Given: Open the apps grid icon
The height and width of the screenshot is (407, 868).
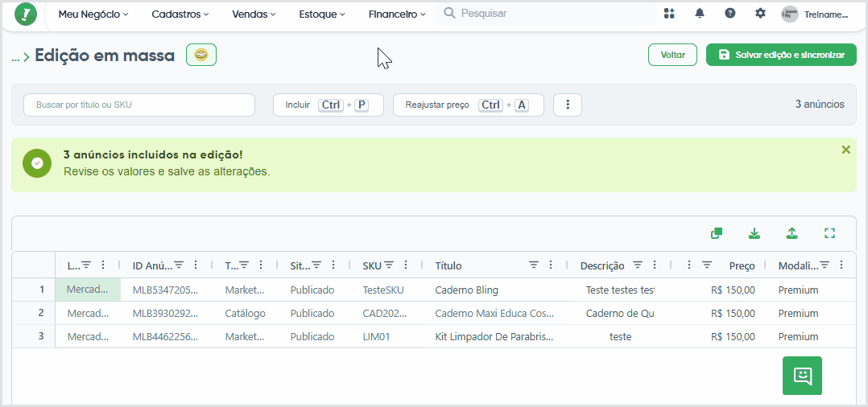Looking at the screenshot, I should [669, 14].
